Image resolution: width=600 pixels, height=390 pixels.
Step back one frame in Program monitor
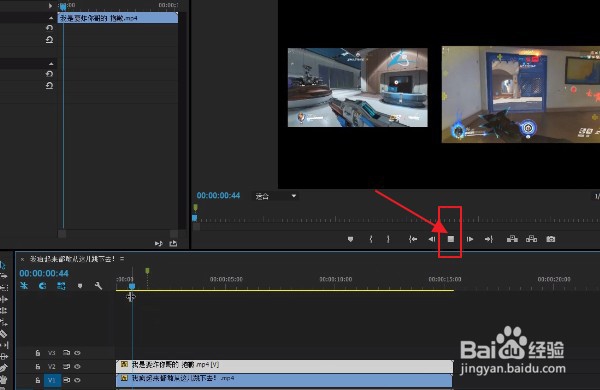click(x=432, y=239)
